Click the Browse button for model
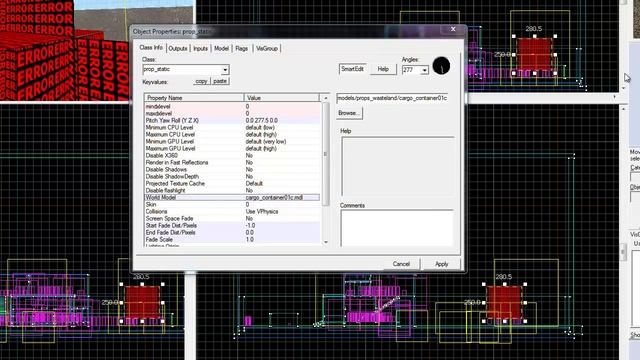The height and width of the screenshot is (360, 640). pyautogui.click(x=349, y=113)
